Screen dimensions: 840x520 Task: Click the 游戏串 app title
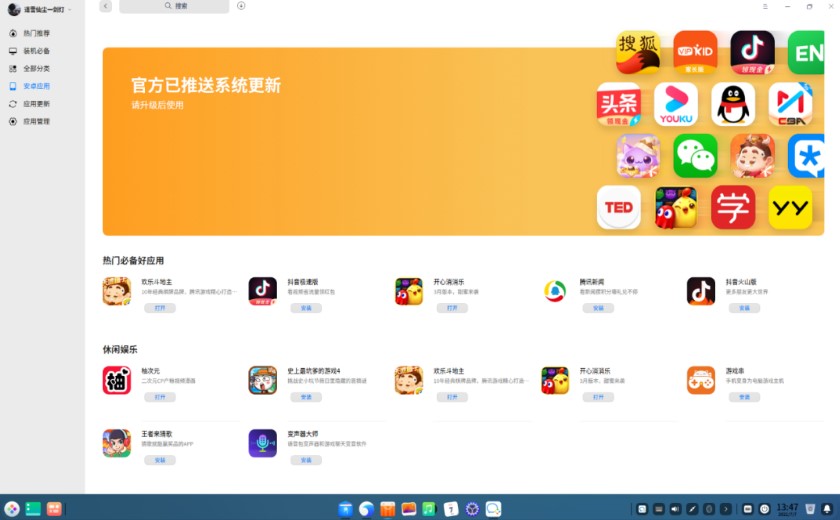pyautogui.click(x=735, y=371)
